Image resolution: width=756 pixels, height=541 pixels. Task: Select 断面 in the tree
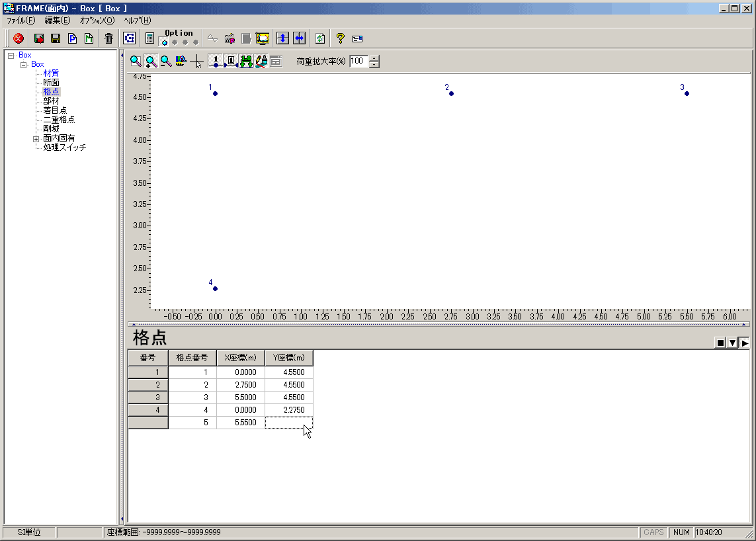pos(51,83)
